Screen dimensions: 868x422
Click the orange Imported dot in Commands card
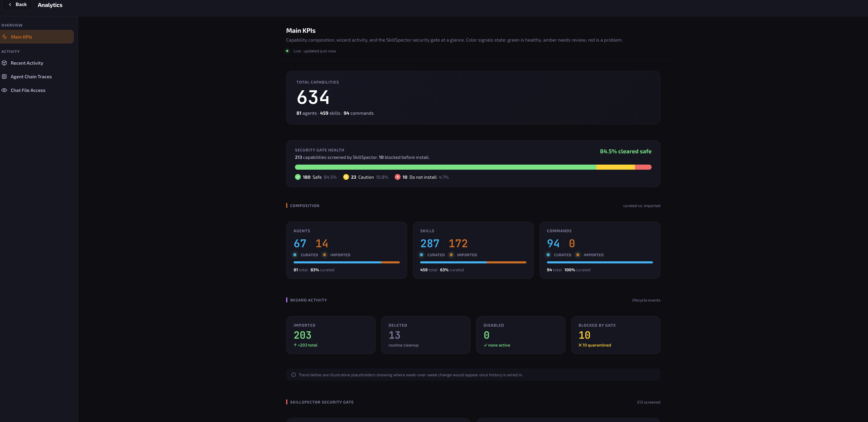[x=578, y=255]
